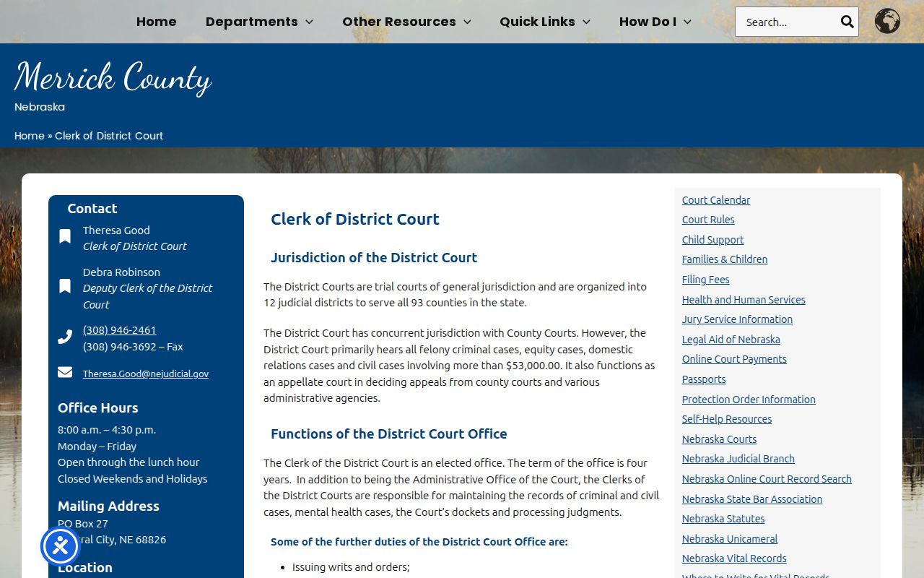924x578 pixels.
Task: Open the Nebraska Courts link
Action: 720,439
